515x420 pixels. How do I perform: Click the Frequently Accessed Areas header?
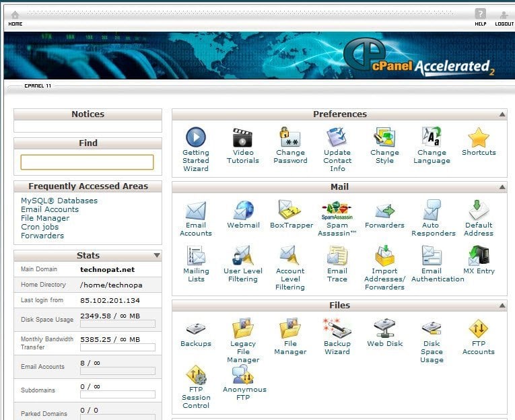tap(88, 186)
